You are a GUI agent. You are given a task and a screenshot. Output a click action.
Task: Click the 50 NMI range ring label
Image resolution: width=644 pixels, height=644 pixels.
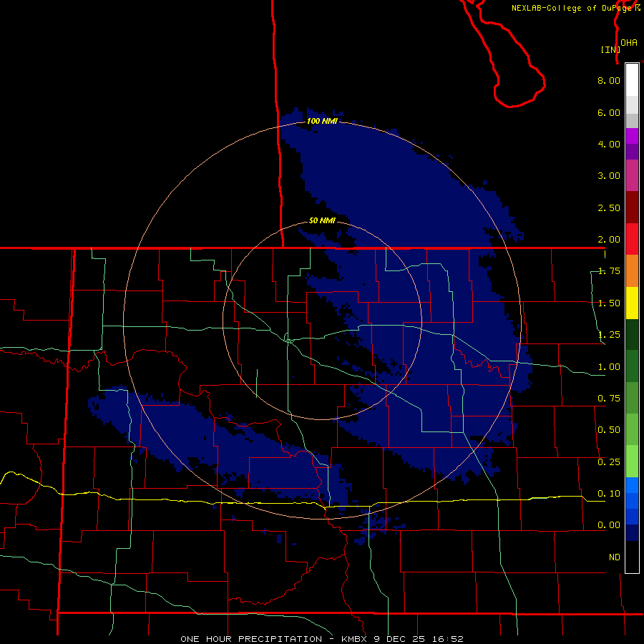coord(322,220)
